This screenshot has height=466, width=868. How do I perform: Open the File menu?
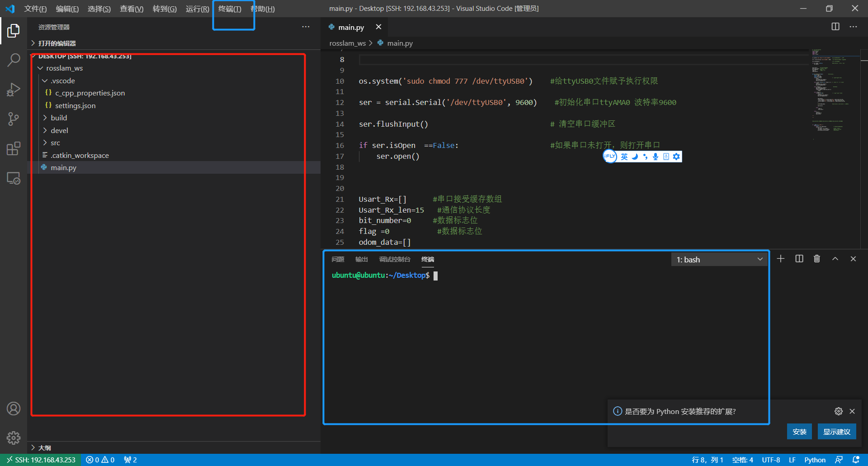[35, 9]
